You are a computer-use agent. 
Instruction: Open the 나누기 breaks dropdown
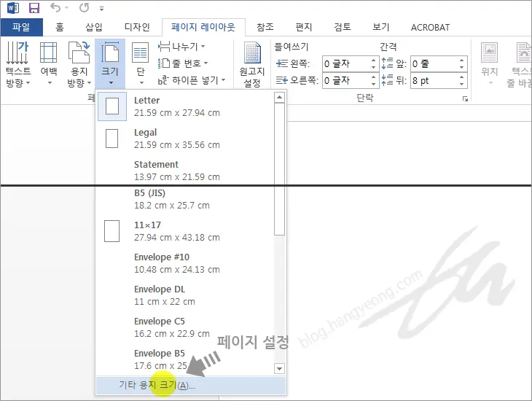182,46
